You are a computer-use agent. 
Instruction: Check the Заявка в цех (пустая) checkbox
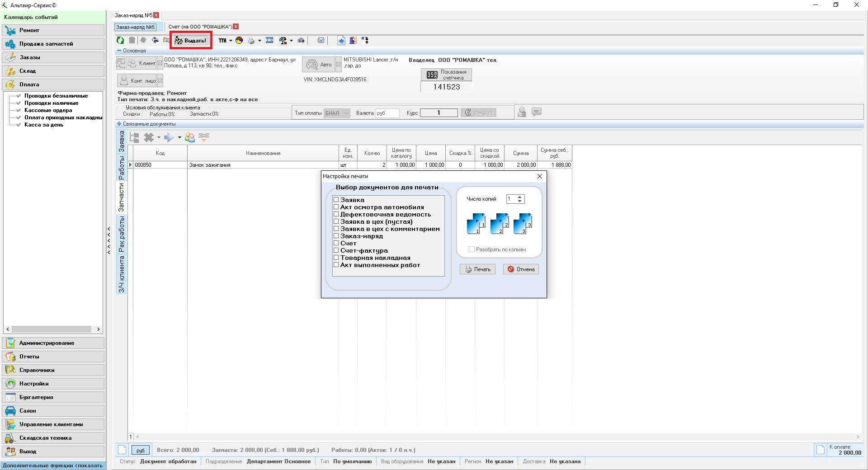[336, 221]
